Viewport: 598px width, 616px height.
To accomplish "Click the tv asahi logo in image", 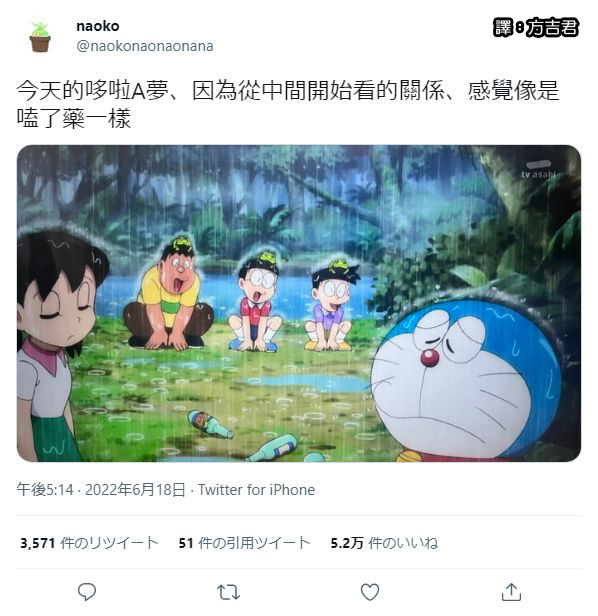I will pyautogui.click(x=538, y=170).
